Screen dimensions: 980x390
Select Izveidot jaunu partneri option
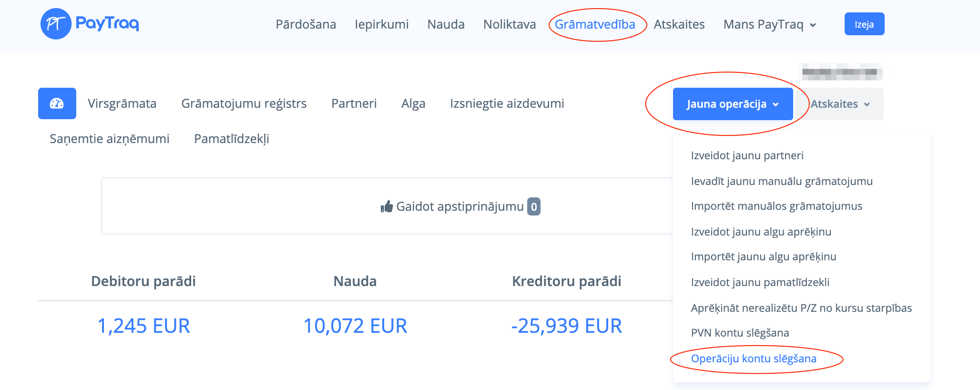tap(747, 155)
